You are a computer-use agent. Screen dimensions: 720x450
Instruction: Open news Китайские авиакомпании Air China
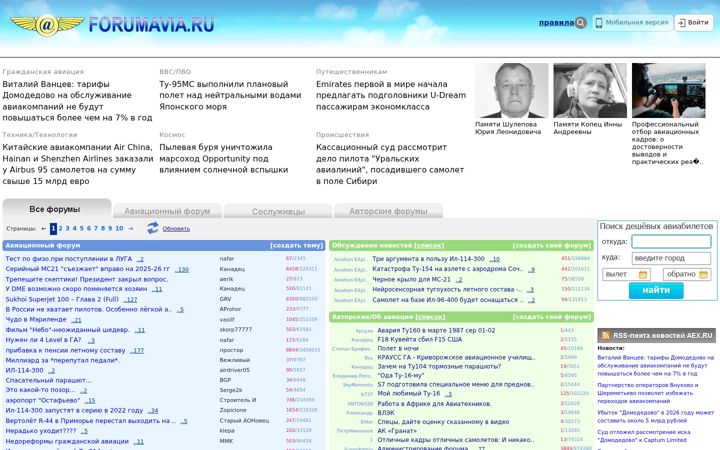78,164
